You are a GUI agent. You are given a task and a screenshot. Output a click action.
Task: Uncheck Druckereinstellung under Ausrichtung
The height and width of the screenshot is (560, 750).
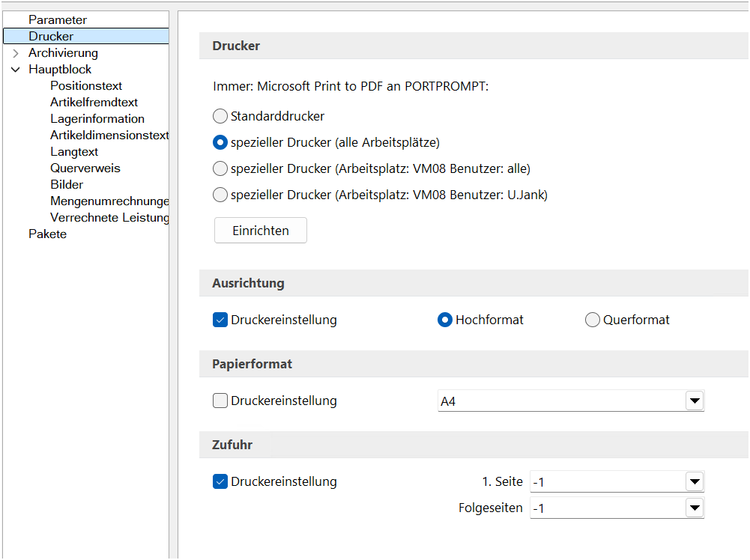point(220,320)
